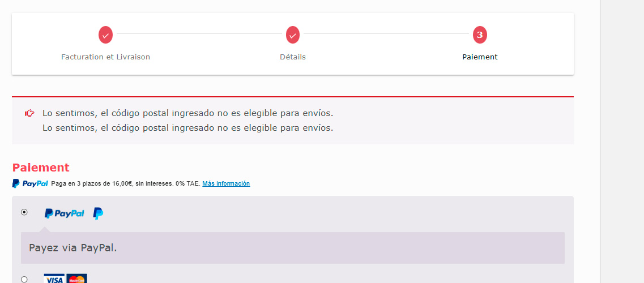Click the MasterCard logo

click(x=77, y=279)
